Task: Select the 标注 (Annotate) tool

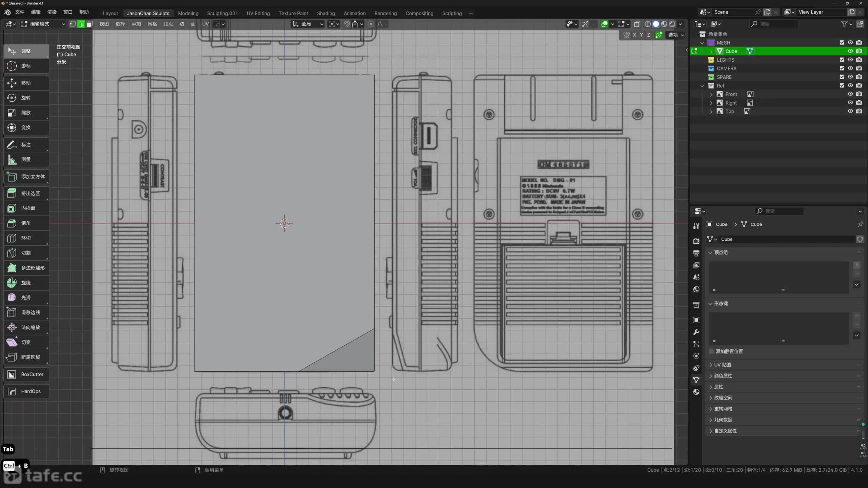Action: 26,145
